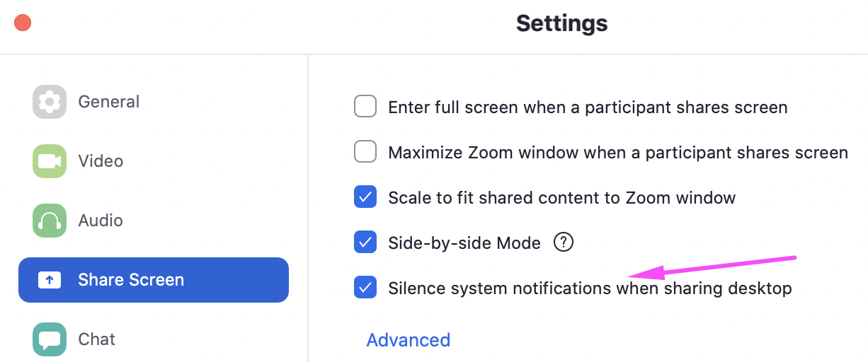868x362 pixels.
Task: Select the Share Screen tab label
Action: click(x=131, y=280)
